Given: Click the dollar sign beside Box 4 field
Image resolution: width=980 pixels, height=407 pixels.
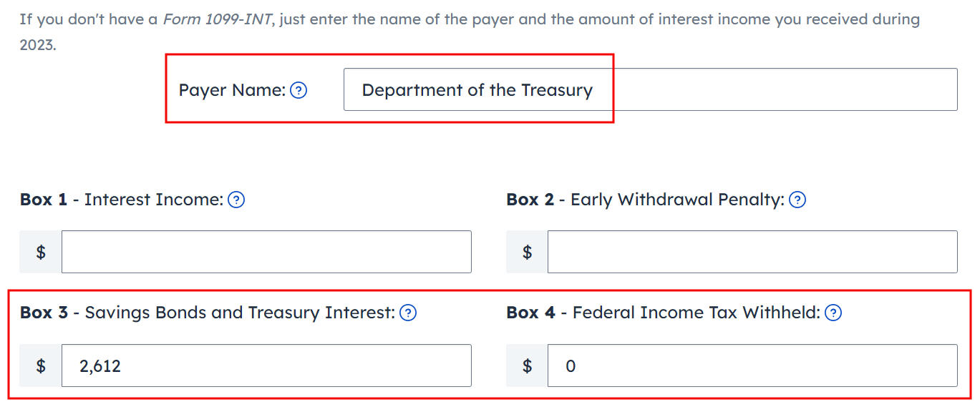Looking at the screenshot, I should pos(527,366).
